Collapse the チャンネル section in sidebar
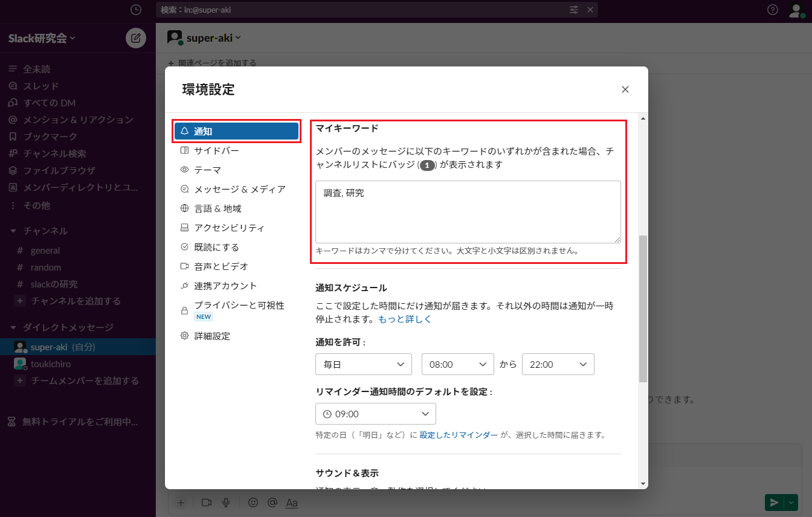The image size is (812, 517). [14, 231]
